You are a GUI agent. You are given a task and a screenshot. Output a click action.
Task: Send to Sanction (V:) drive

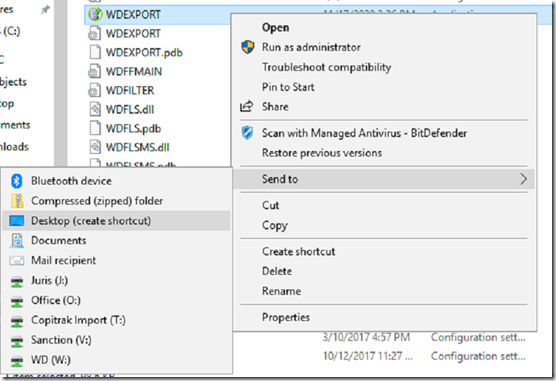(61, 340)
